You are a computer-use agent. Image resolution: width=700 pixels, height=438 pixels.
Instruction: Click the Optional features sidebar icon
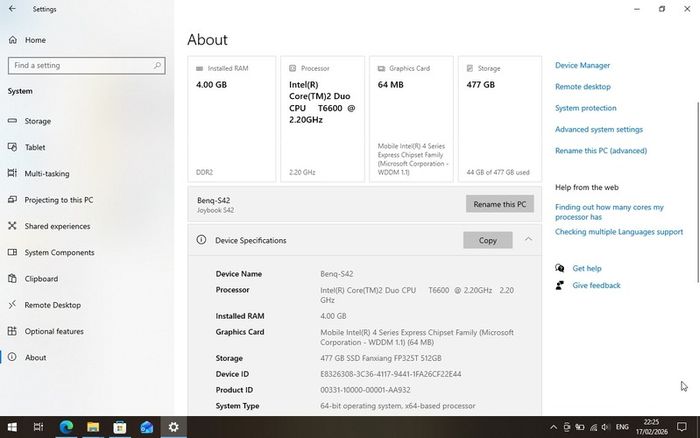pyautogui.click(x=12, y=331)
